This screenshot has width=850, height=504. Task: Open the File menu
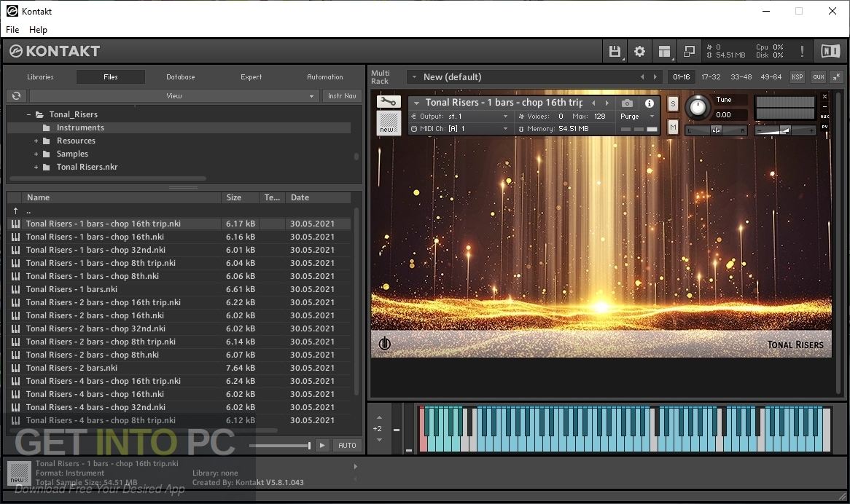pos(12,30)
